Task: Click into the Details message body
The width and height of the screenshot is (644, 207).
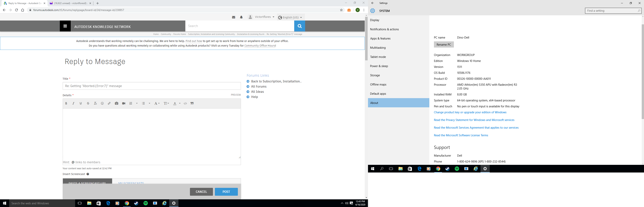Action: point(152,134)
